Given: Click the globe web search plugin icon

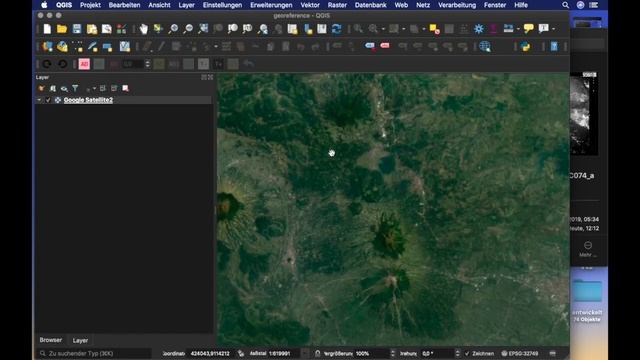Looking at the screenshot, I should pyautogui.click(x=484, y=47).
